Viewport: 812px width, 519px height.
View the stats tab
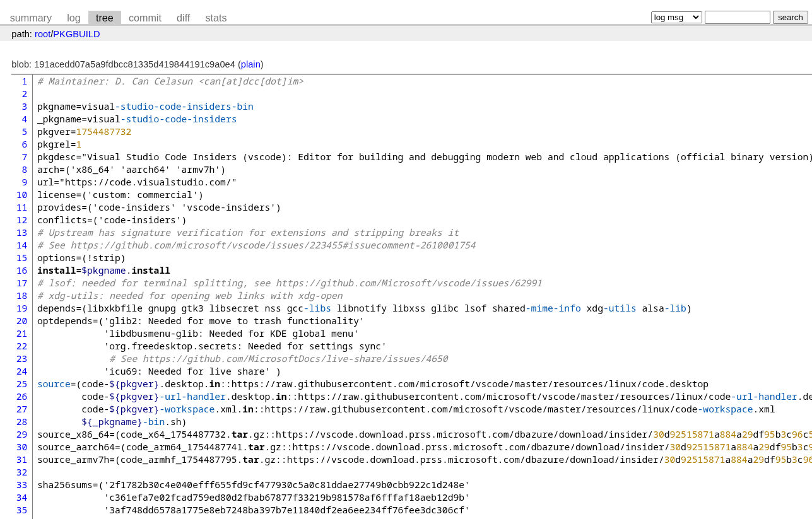click(216, 18)
